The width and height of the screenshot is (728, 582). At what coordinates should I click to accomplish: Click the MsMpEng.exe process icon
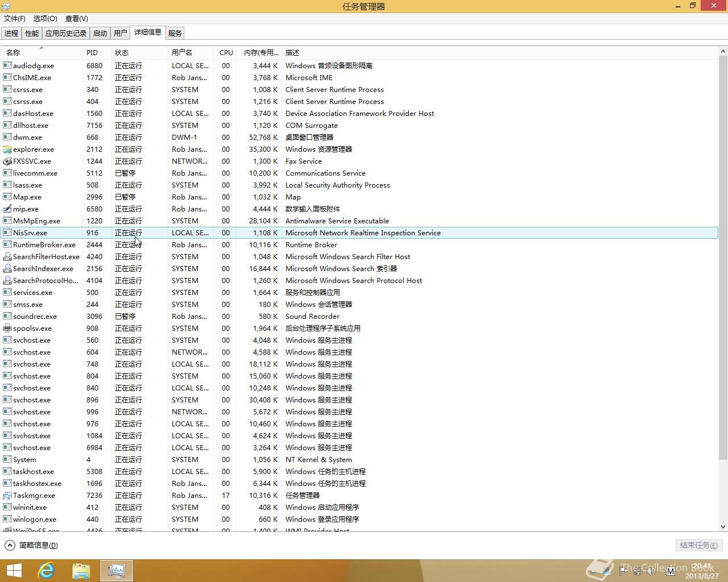pyautogui.click(x=7, y=221)
